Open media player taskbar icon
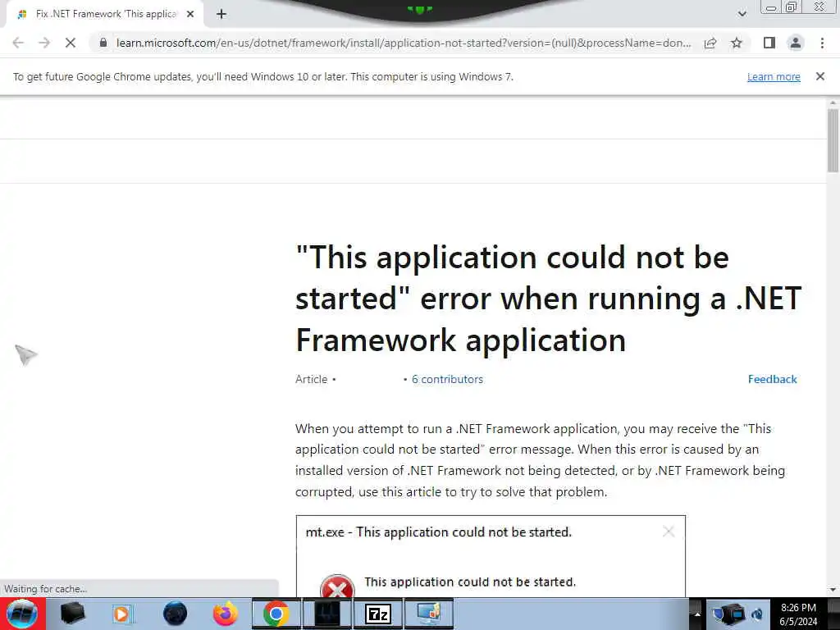840x630 pixels. (x=123, y=614)
